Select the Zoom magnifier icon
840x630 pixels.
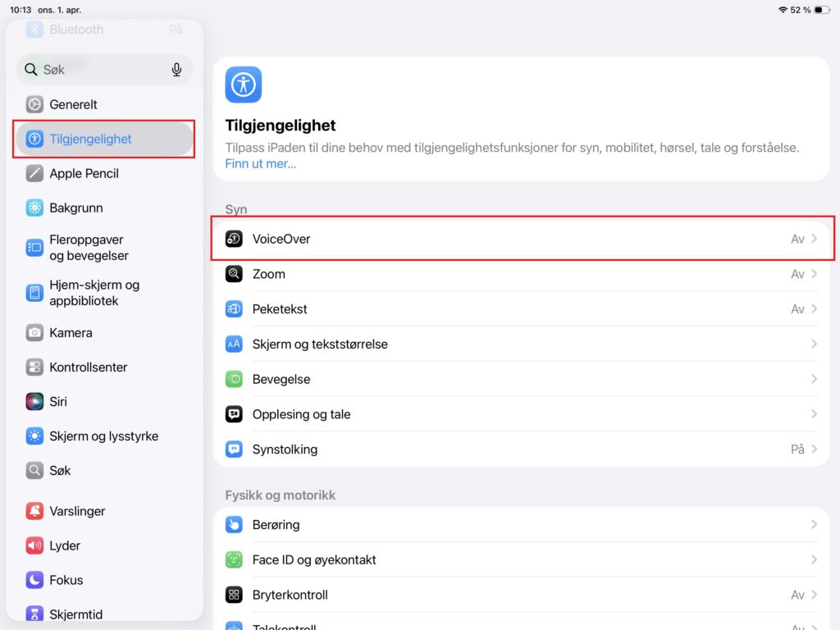(x=234, y=274)
